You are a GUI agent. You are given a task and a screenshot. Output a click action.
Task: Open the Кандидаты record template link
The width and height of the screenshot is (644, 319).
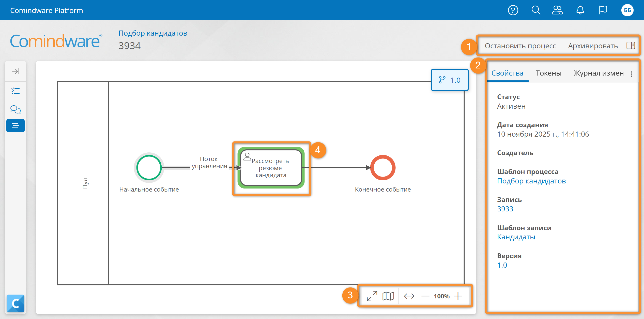pyautogui.click(x=516, y=237)
